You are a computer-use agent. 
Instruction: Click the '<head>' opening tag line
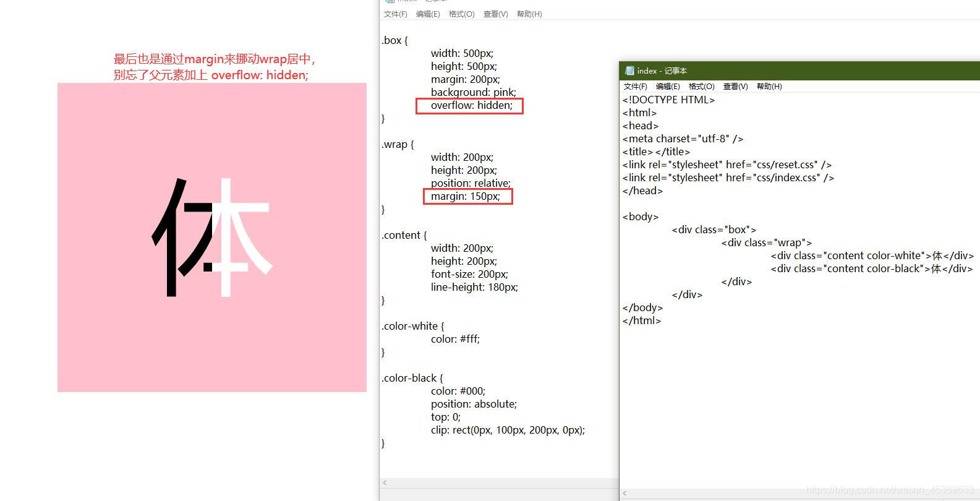point(641,126)
